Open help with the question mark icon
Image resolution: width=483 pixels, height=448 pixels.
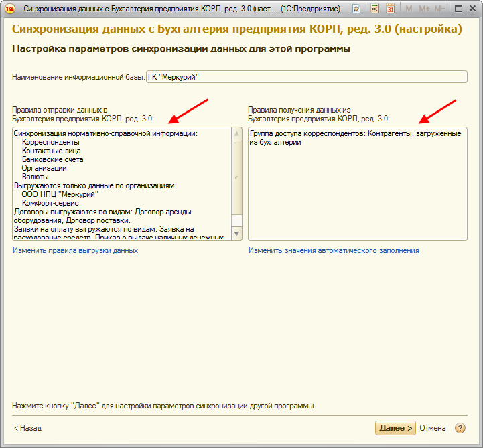(x=460, y=428)
